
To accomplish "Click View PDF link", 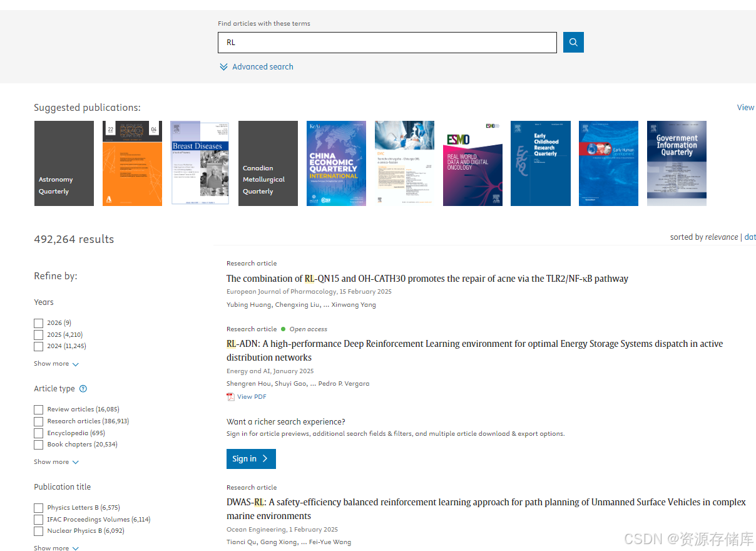I will 252,396.
